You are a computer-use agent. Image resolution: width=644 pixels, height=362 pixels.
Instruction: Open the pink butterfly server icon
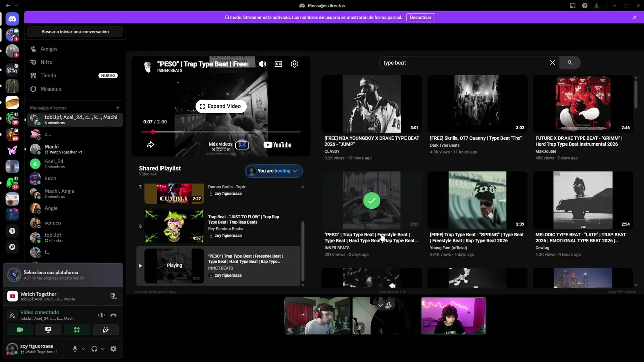pos(12,150)
